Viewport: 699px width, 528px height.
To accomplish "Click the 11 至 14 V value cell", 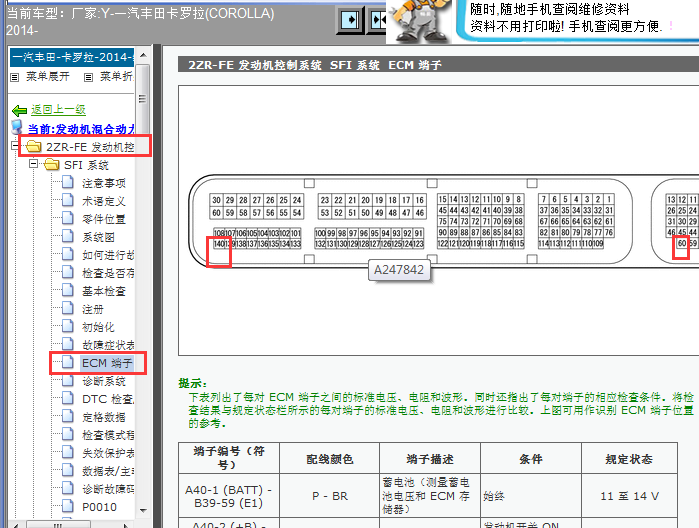I will pyautogui.click(x=629, y=496).
